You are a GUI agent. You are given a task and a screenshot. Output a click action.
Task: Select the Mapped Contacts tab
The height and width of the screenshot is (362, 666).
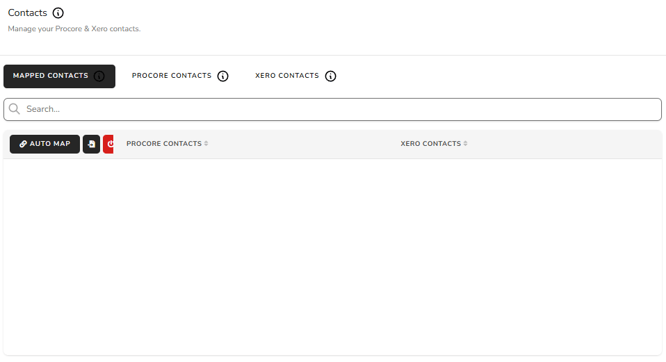[x=59, y=76]
